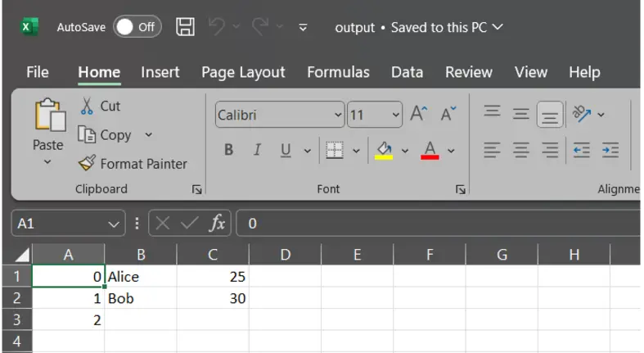Click the Paste clipboard icon
The image size is (644, 353).
pos(50,115)
